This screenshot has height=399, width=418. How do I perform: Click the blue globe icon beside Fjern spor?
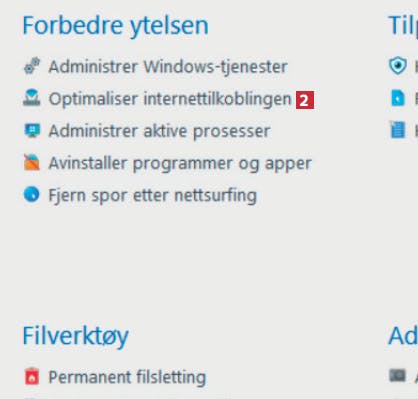32,194
